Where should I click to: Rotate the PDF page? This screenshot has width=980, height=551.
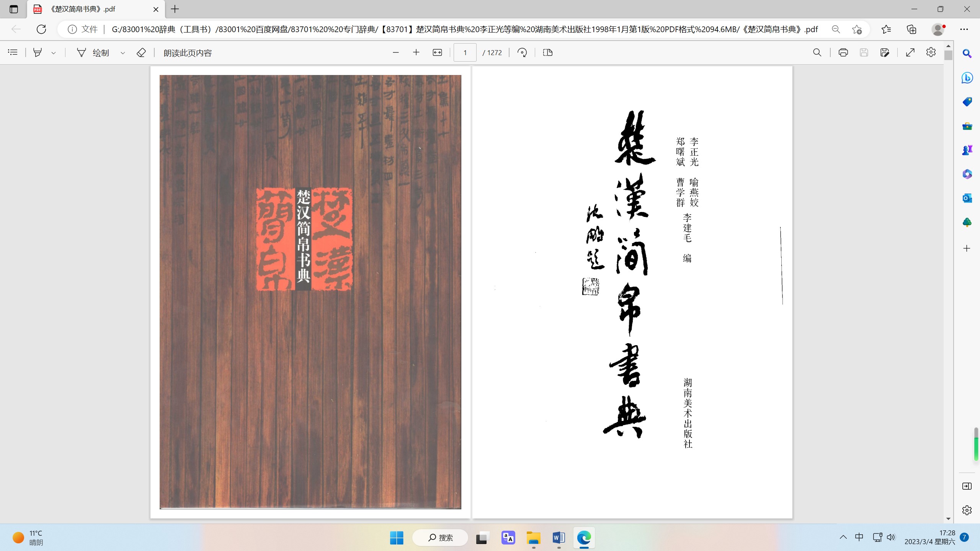point(522,52)
